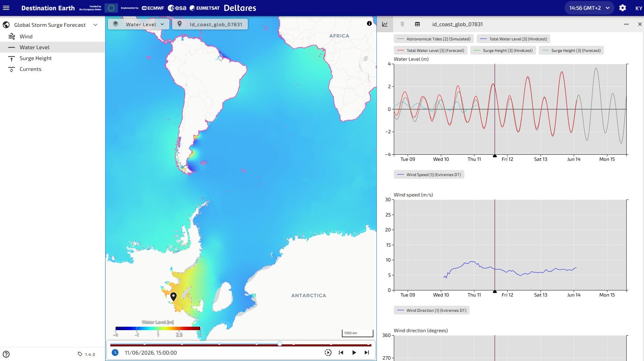Screen dimensions: 644x361
Task: Toggle Total Water Level Forecast series
Action: (x=430, y=51)
